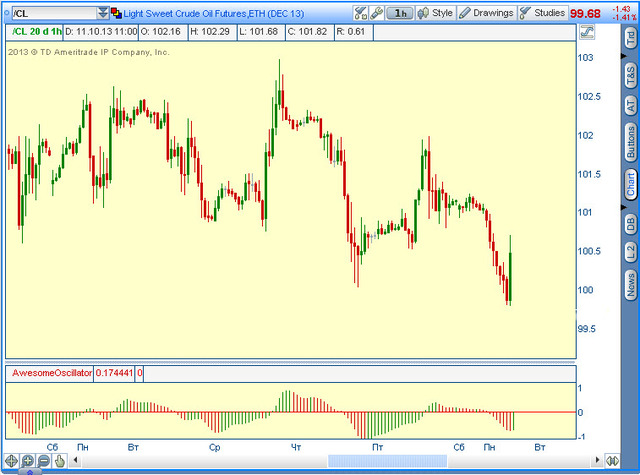Click the zoom in magnifier icon
Screen dimensions: 640x475
(27, 461)
